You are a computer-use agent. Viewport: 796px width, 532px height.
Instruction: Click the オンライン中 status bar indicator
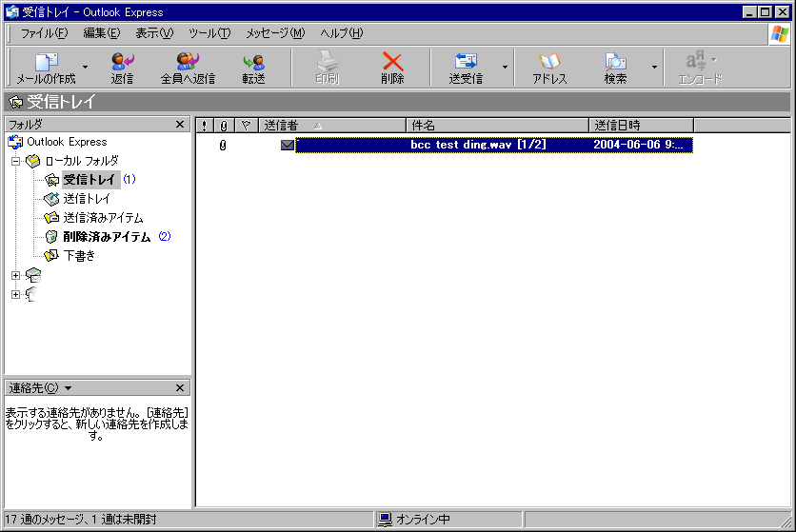coord(415,520)
